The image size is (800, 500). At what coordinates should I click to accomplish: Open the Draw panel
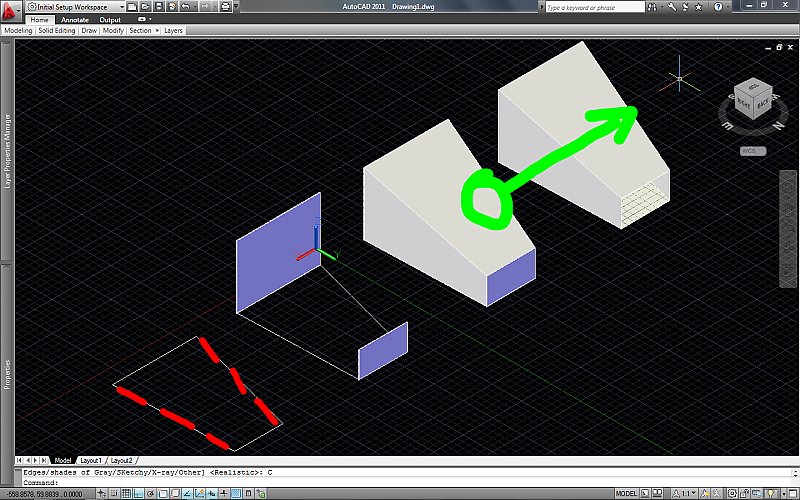(x=89, y=31)
